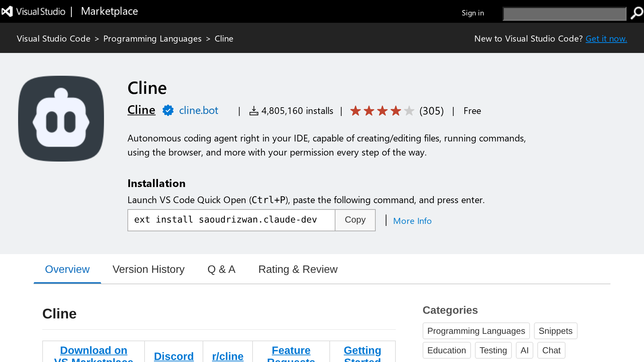
Task: Click the star rating icons
Action: point(382,111)
